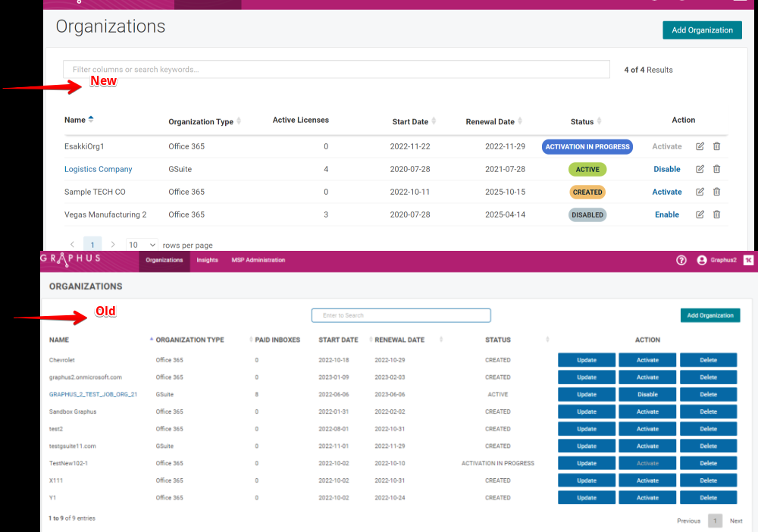
Task: Open the Logistics Company link
Action: tap(98, 169)
